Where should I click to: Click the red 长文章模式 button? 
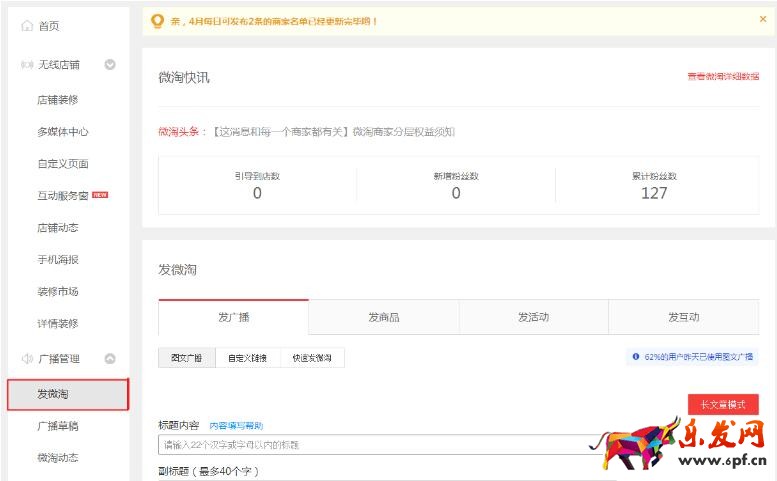[722, 405]
